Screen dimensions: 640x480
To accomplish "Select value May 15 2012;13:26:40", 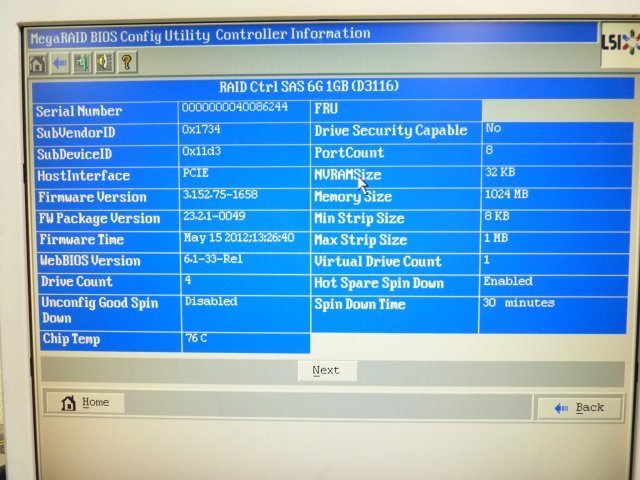I will [239, 238].
